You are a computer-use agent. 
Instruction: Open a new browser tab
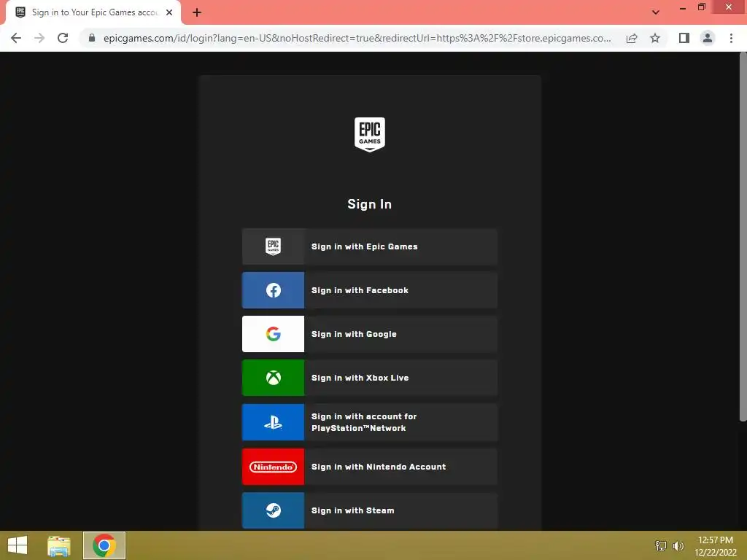pos(197,12)
